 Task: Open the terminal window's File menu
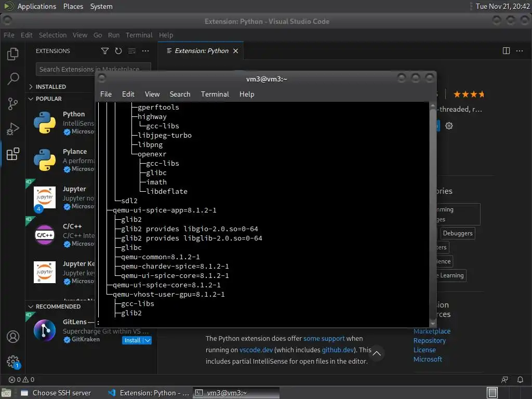tap(106, 95)
